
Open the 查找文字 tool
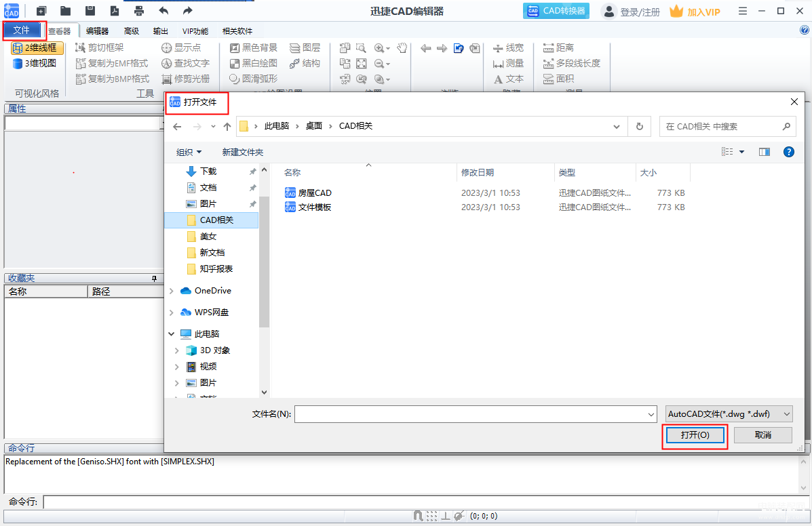[x=185, y=63]
